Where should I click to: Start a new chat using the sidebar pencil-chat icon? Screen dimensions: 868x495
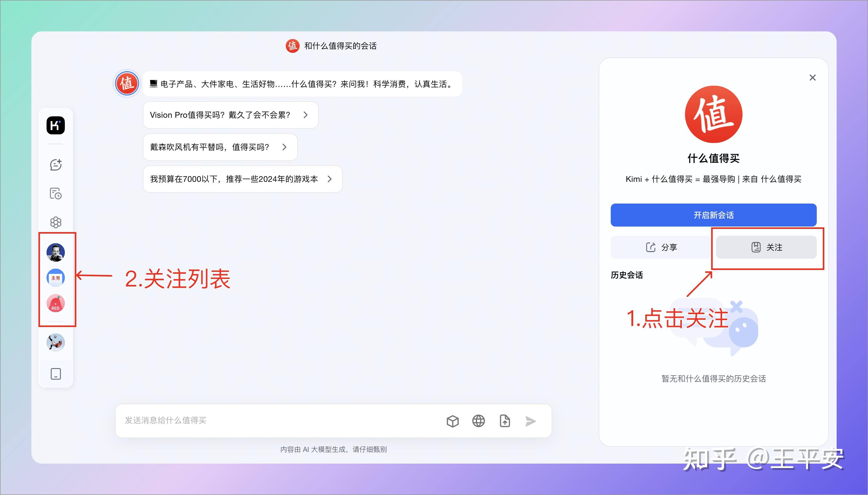(55, 165)
